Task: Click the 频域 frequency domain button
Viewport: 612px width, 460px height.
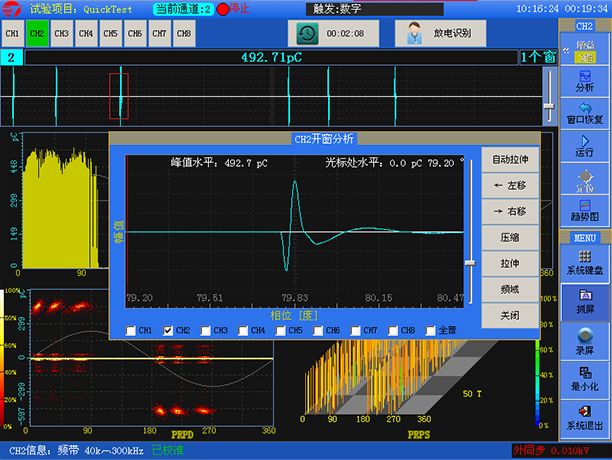Action: click(509, 289)
